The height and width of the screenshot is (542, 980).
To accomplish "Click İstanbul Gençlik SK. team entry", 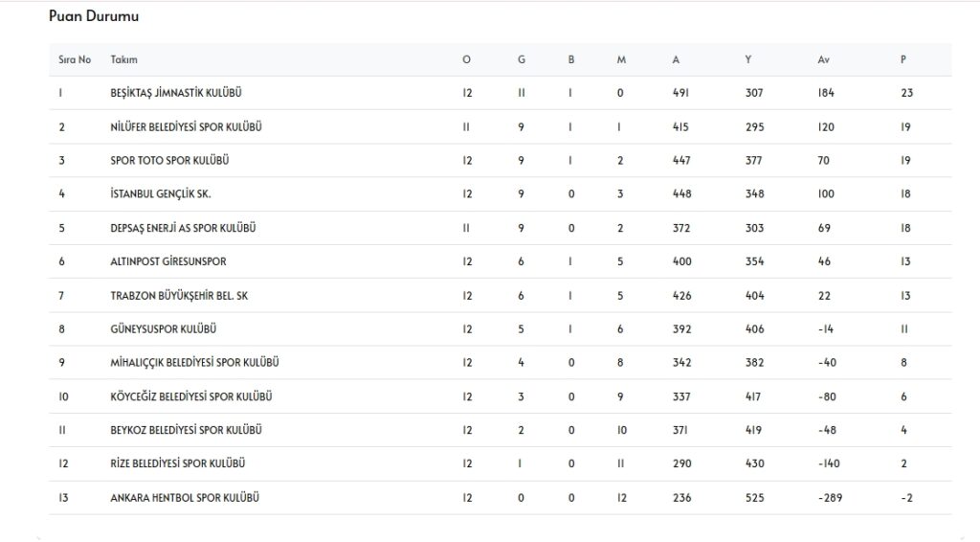I will point(160,194).
